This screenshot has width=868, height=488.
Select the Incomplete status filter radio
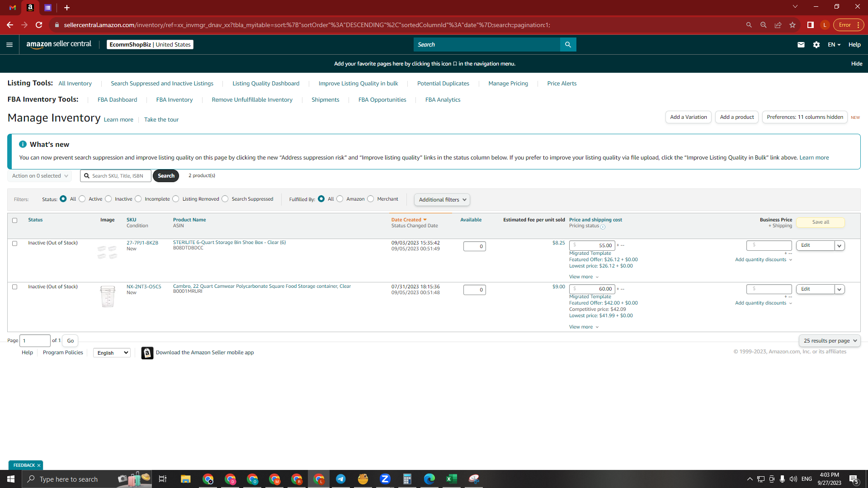pyautogui.click(x=138, y=199)
